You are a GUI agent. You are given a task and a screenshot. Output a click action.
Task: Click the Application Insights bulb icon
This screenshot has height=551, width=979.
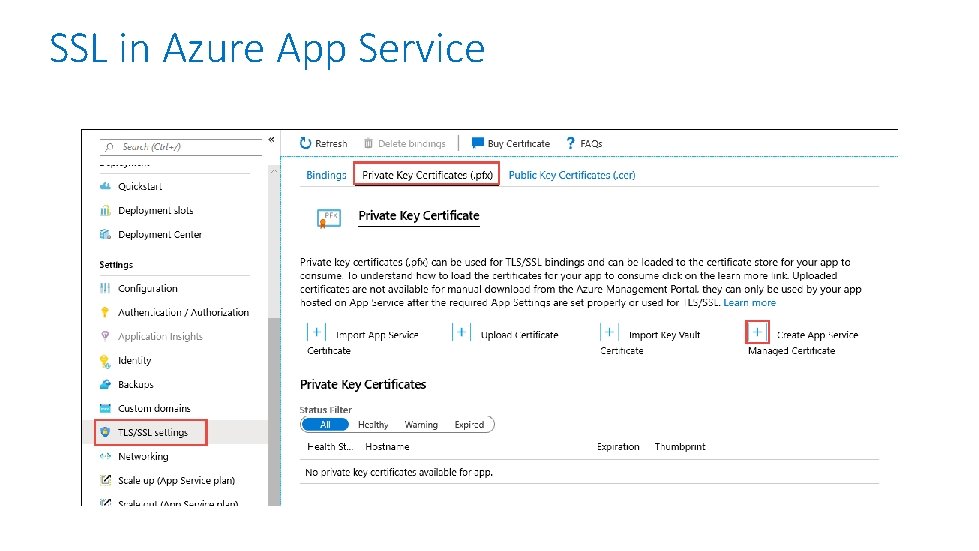point(106,336)
